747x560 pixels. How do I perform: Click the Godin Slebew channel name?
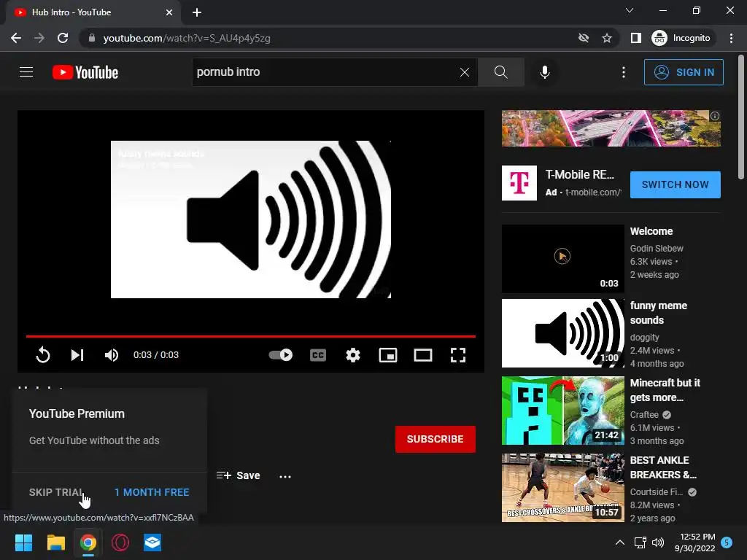point(657,248)
